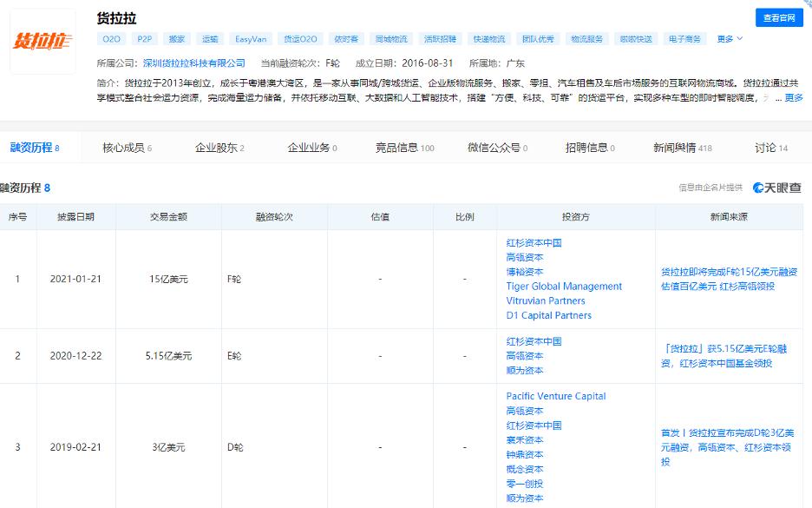Viewport: 812px width, 508px height.
Task: Open 红杉资本中国 investor in F轮 row
Action: [x=534, y=242]
